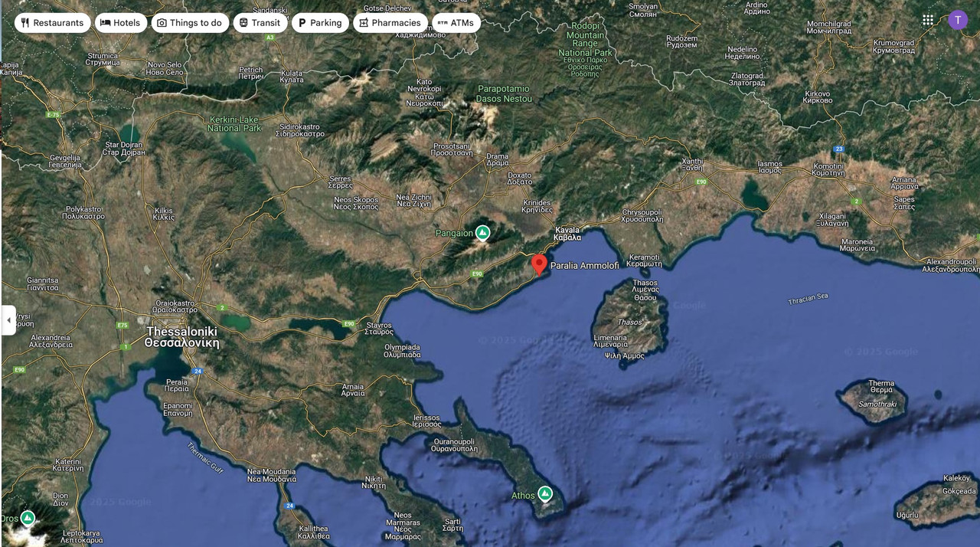Click the Athos mountain marker icon
This screenshot has height=547, width=980.
[545, 494]
